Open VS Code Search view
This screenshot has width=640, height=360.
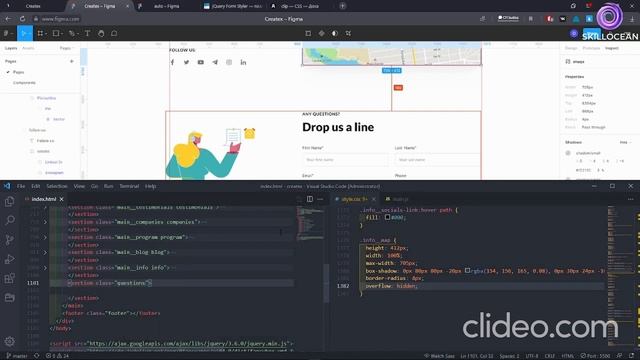coord(9,220)
